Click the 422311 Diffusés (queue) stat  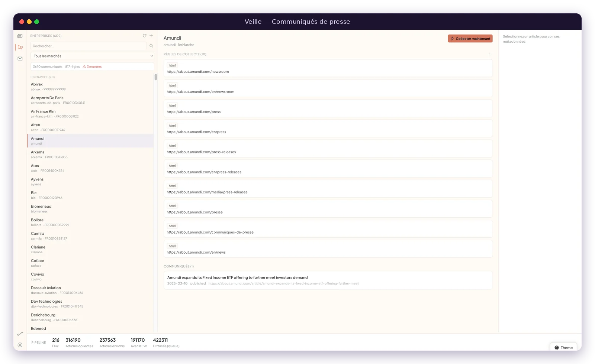click(166, 343)
